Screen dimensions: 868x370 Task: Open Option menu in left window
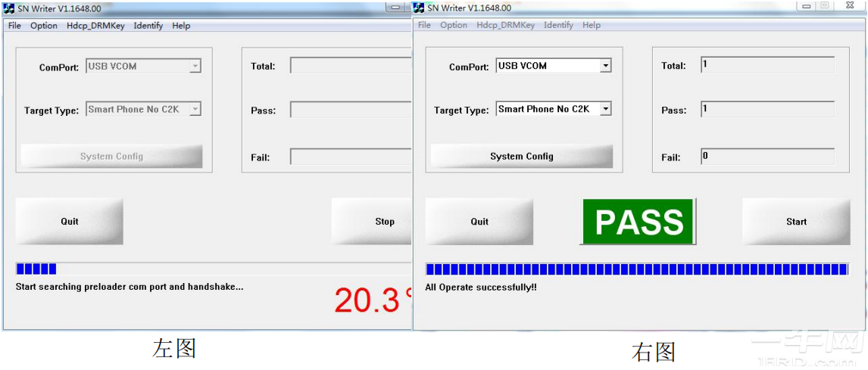44,26
